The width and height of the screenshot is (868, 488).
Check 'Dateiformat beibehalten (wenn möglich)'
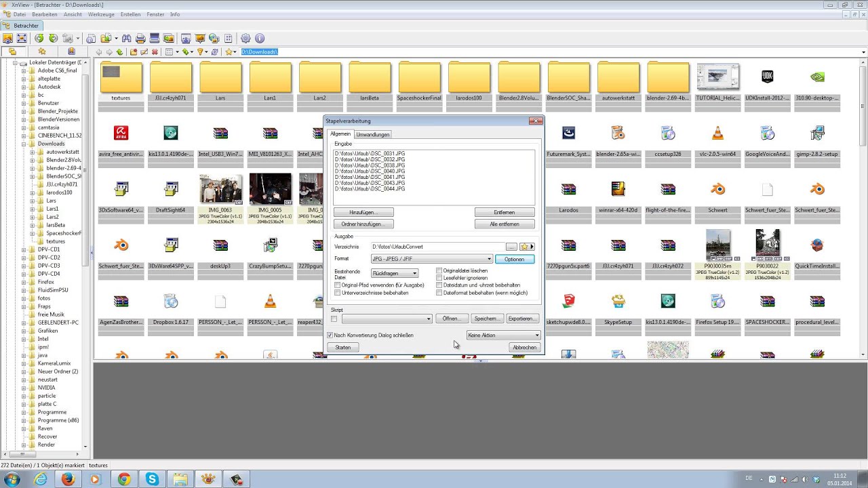pos(439,293)
